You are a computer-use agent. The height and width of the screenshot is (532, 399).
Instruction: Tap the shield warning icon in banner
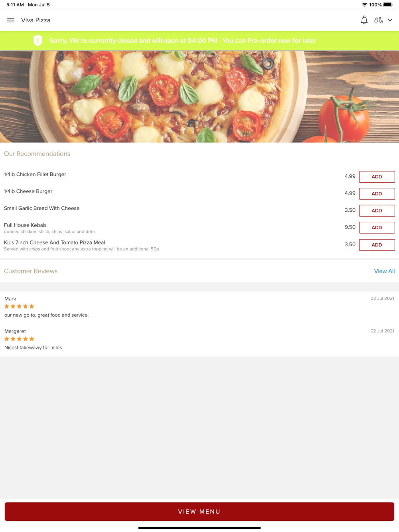click(x=38, y=41)
